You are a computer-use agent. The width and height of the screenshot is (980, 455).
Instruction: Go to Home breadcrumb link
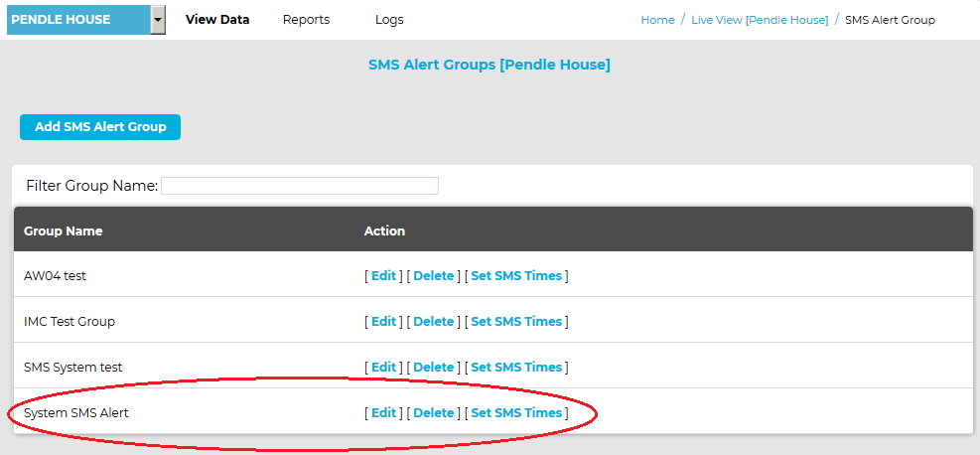[657, 20]
